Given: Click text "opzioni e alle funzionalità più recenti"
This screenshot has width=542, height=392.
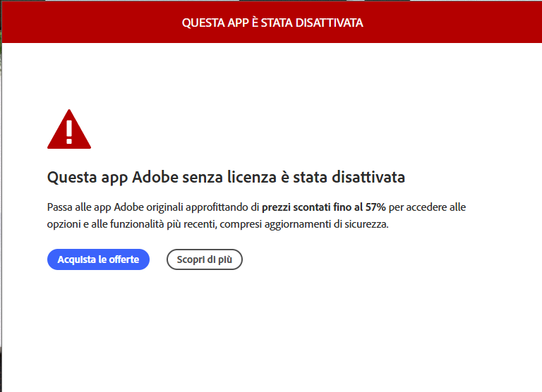Looking at the screenshot, I should coord(131,224).
